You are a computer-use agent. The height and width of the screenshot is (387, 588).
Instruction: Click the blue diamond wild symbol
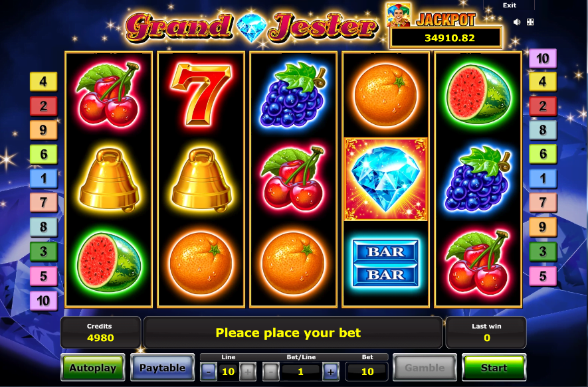pos(386,179)
